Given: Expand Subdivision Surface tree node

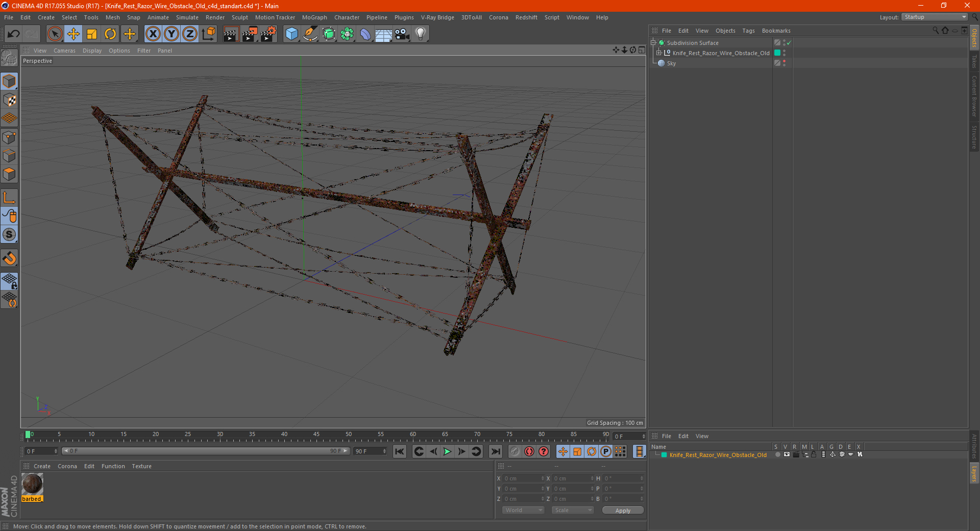Looking at the screenshot, I should pyautogui.click(x=653, y=43).
